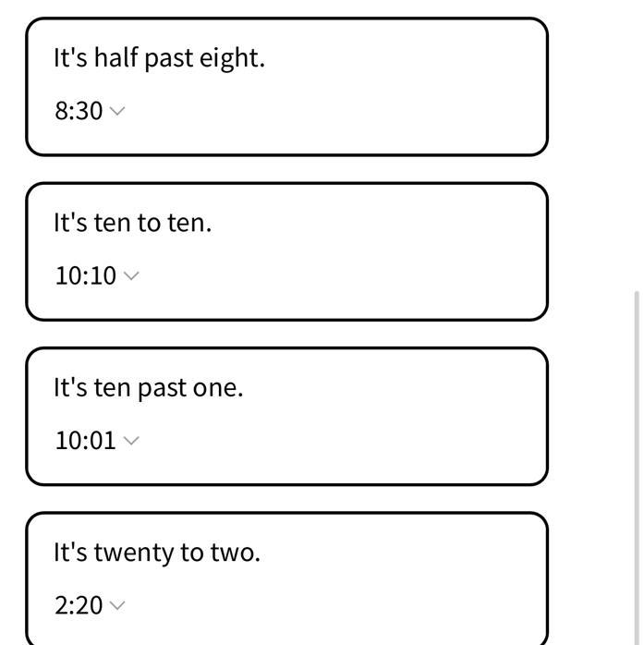Click the text "It's ten to ten."
The image size is (644, 645).
coord(132,223)
